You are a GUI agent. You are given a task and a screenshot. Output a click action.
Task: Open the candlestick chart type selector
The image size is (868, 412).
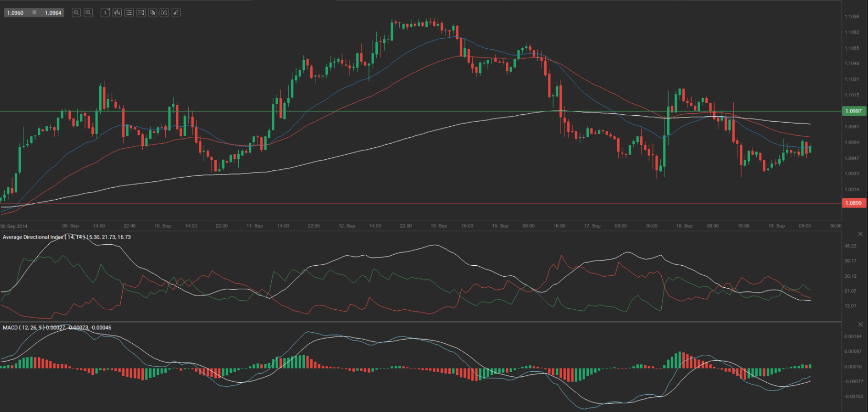[x=117, y=13]
